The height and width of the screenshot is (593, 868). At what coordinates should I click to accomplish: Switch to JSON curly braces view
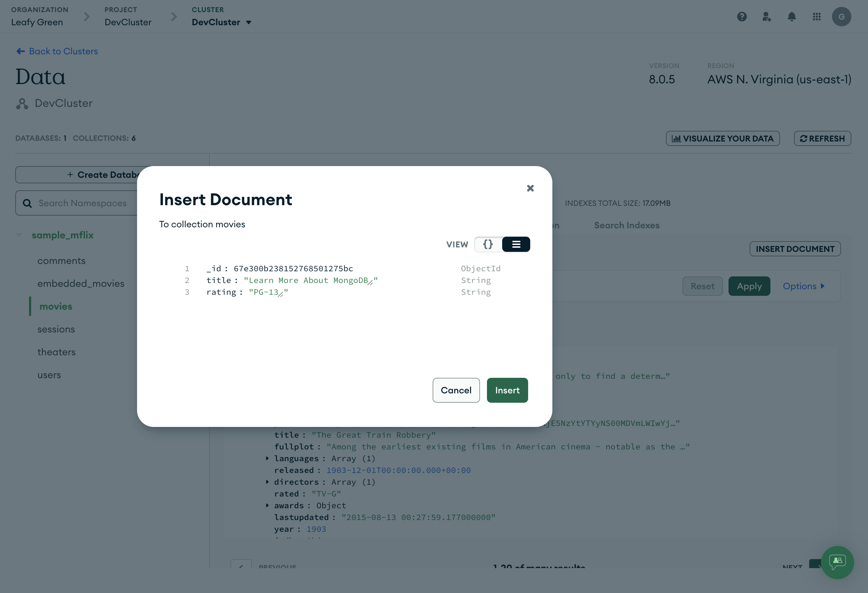pyautogui.click(x=488, y=244)
